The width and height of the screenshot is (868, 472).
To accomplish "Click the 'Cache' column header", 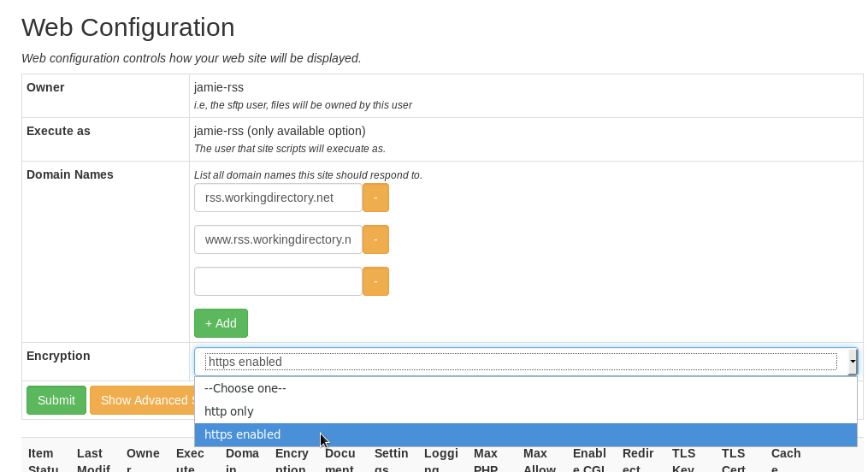I will (786, 460).
